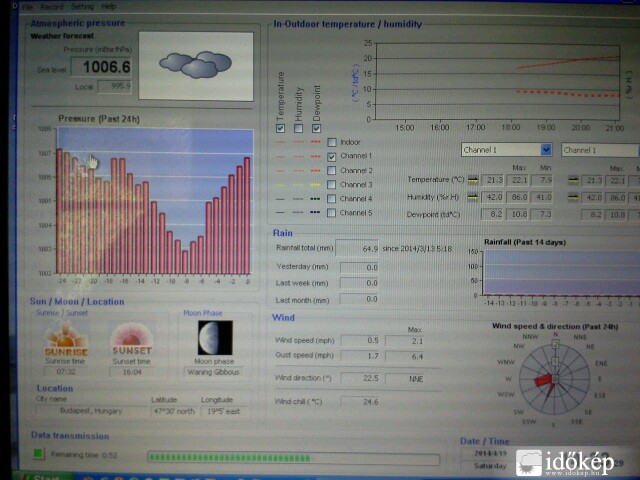Enable the Indoor checkbox
This screenshot has height=480, width=640.
click(x=331, y=142)
